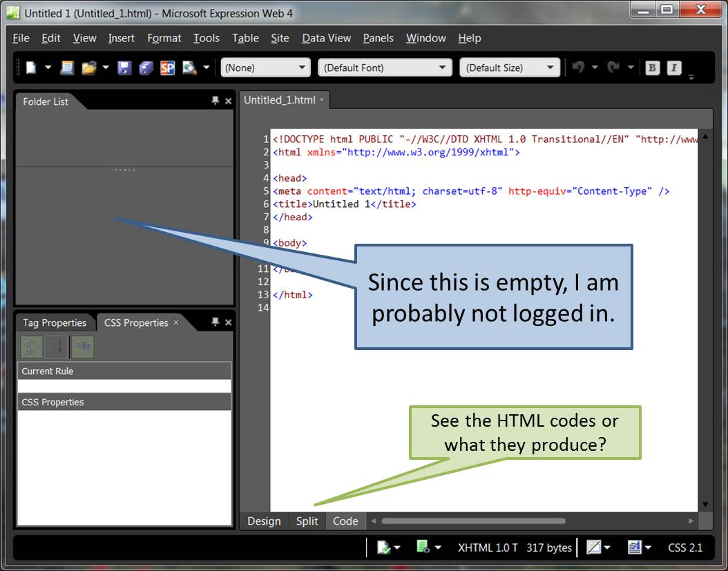Switch to Code view
728x571 pixels.
pyautogui.click(x=345, y=521)
